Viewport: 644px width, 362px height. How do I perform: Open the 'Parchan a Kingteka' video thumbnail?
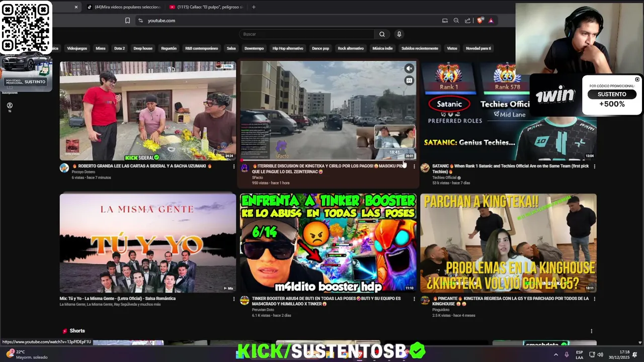[509, 243]
